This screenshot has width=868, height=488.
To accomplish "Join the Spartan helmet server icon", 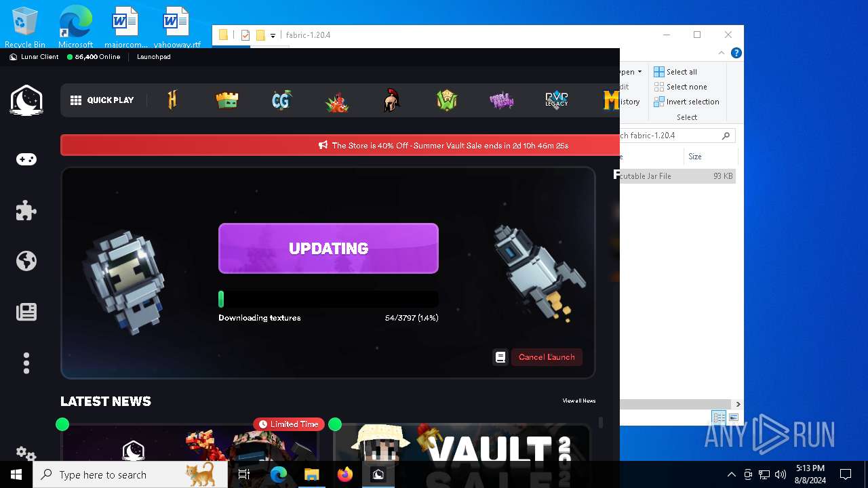I will pyautogui.click(x=391, y=100).
